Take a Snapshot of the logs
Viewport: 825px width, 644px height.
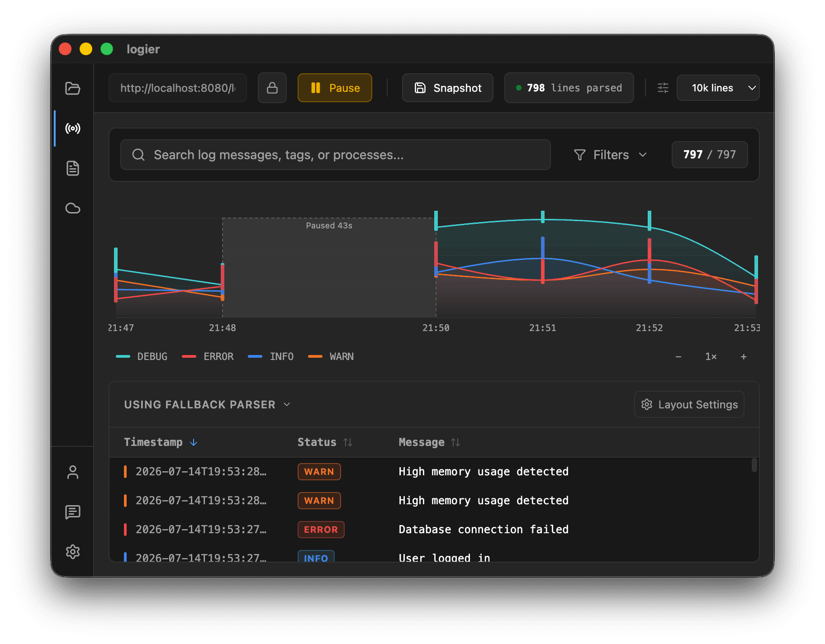coord(448,88)
